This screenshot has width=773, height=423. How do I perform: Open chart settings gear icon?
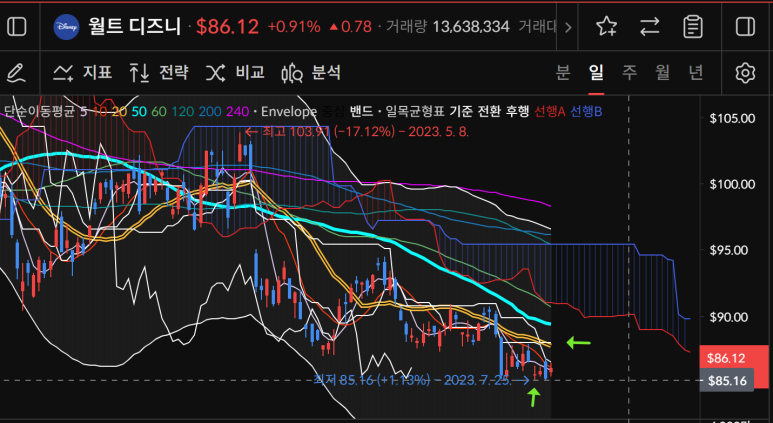pyautogui.click(x=745, y=73)
